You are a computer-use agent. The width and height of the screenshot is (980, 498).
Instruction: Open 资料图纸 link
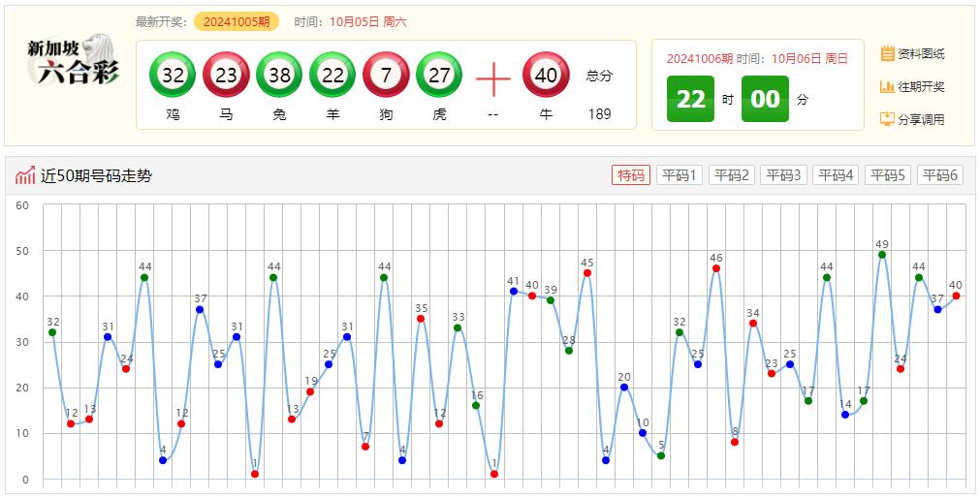click(912, 53)
